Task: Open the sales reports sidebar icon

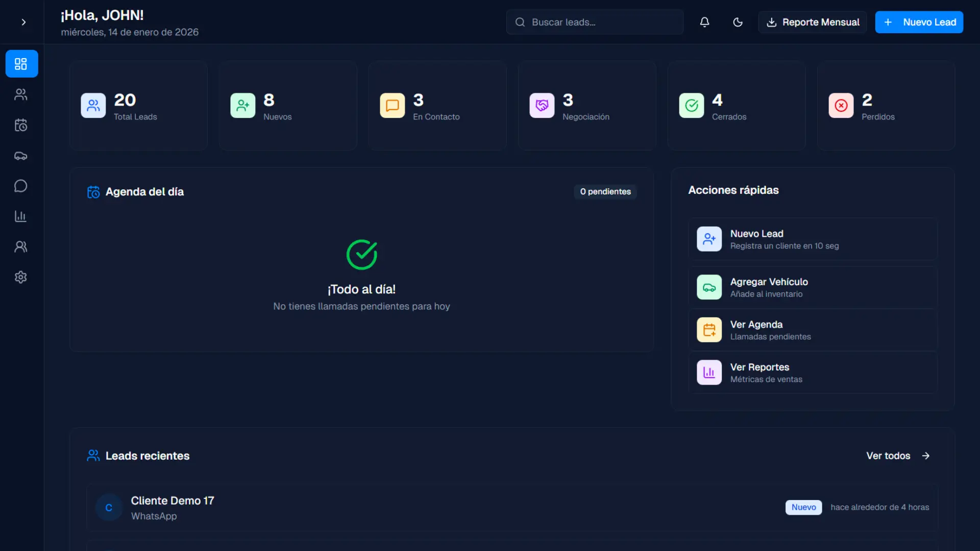Action: [x=21, y=216]
